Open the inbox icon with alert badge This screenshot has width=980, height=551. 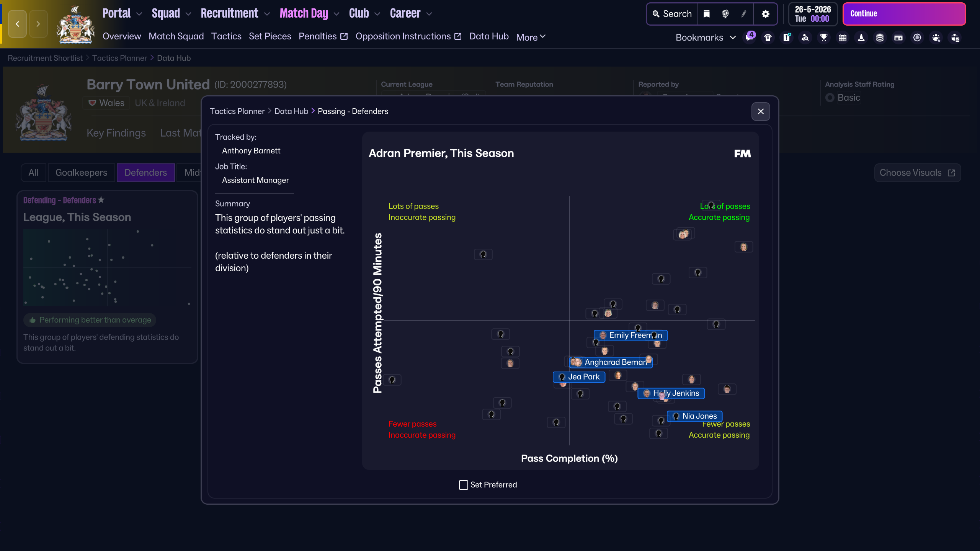[787, 37]
